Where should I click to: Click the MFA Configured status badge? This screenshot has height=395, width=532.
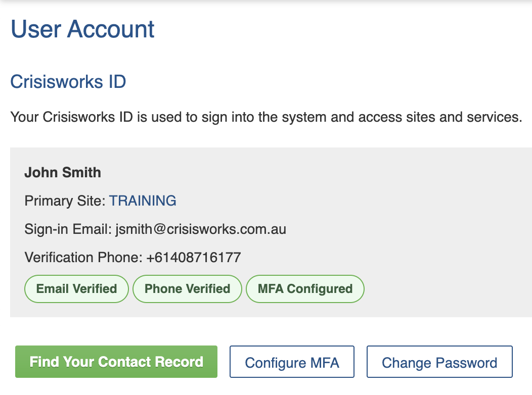tap(305, 289)
